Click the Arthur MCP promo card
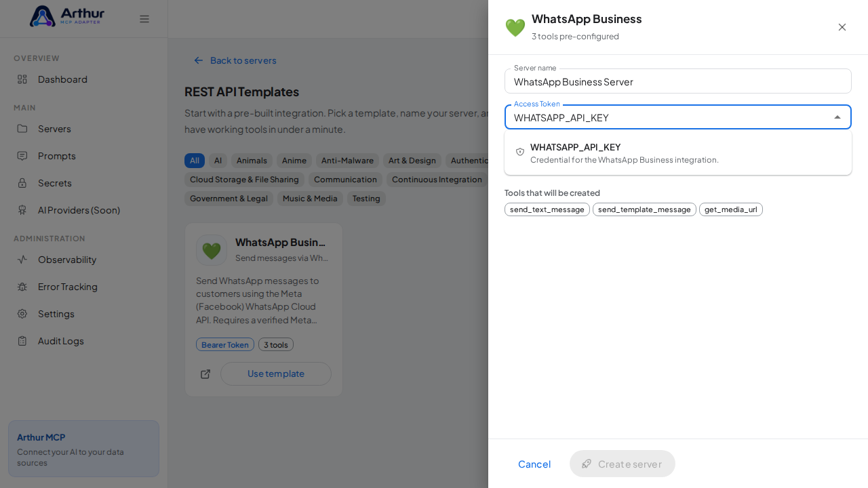The height and width of the screenshot is (488, 868). coord(83,449)
